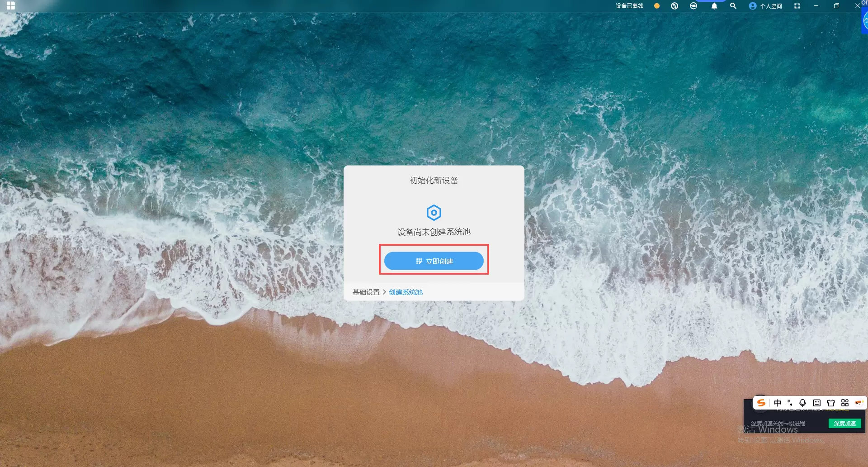
Task: Start voice input microphone icon
Action: [x=802, y=403]
